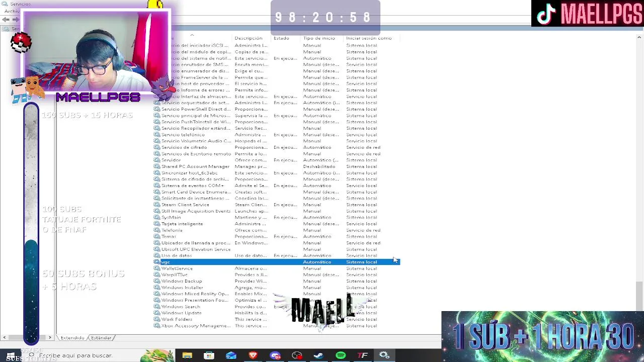The height and width of the screenshot is (362, 644).
Task: Select Servicio orquestador de actualizaciones row
Action: [x=277, y=103]
